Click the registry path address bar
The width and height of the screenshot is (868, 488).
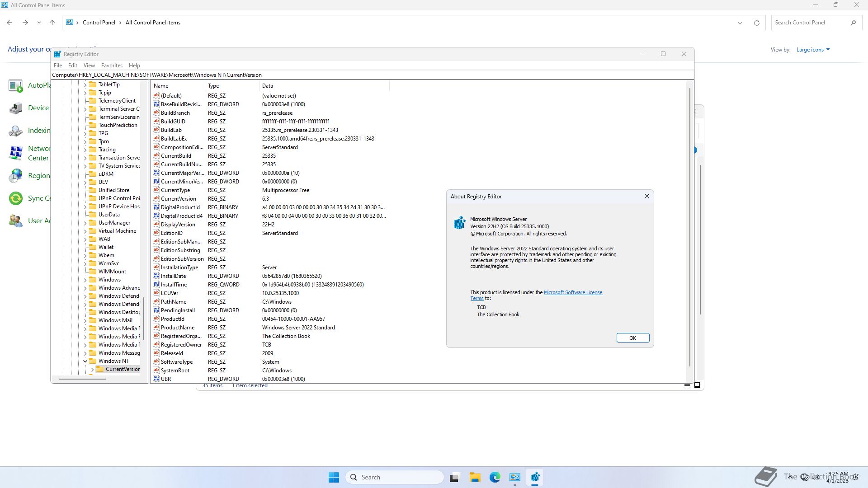coord(373,75)
